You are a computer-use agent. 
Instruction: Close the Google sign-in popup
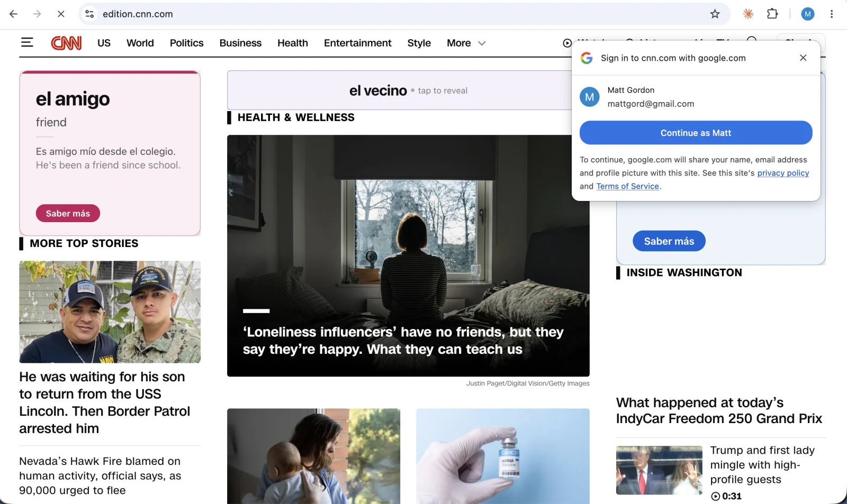click(803, 58)
